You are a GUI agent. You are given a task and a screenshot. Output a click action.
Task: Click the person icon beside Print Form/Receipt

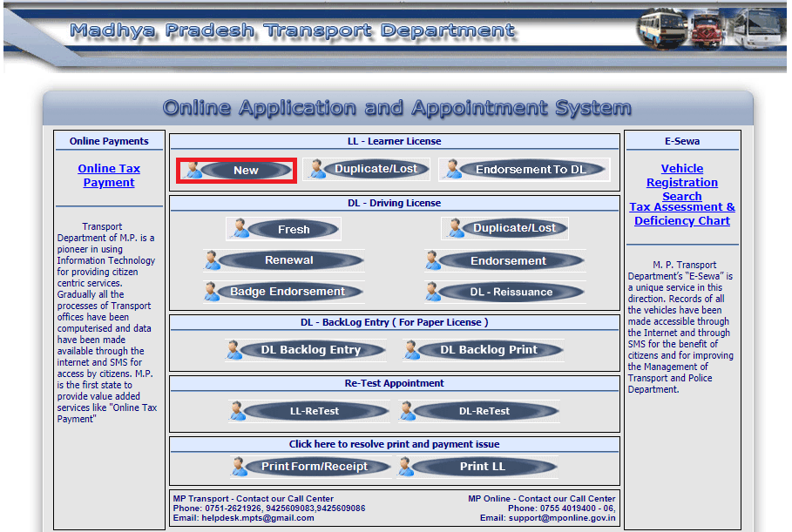click(x=239, y=467)
